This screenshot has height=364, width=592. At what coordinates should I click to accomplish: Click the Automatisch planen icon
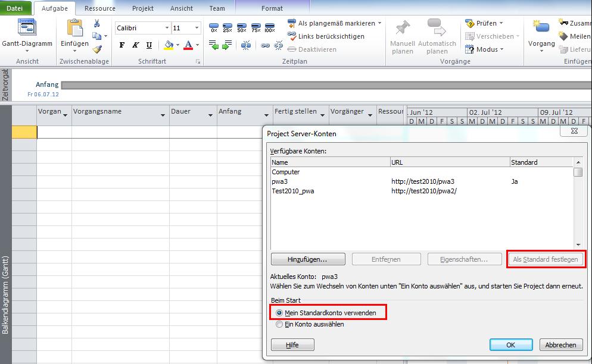click(437, 29)
